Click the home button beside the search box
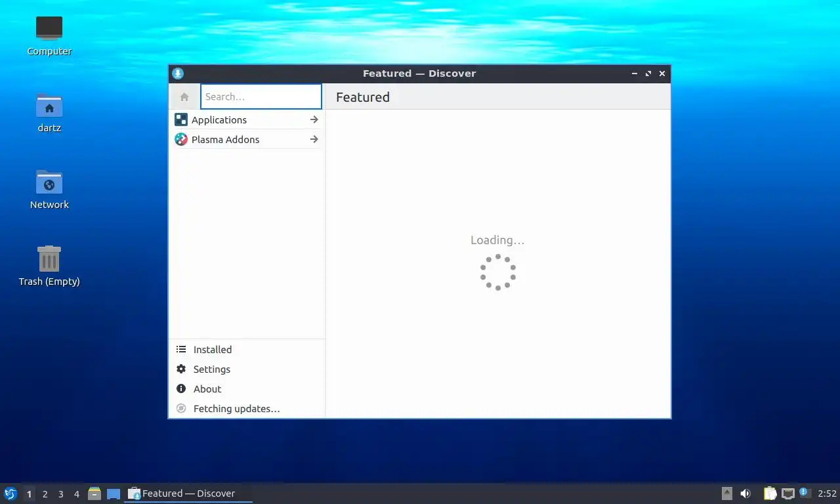 click(184, 96)
